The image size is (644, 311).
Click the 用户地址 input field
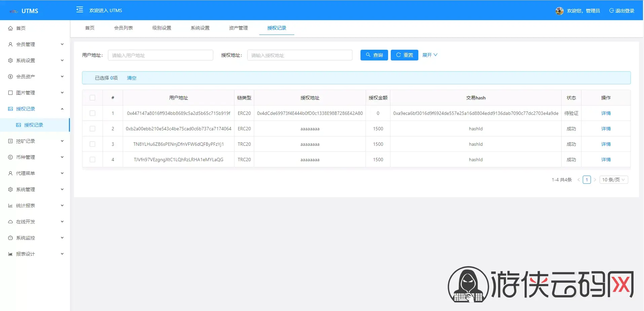pos(160,55)
